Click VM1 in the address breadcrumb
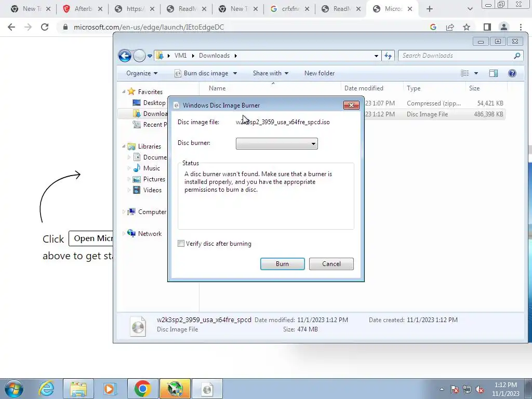Viewport: 532px width, 399px height. (x=180, y=56)
